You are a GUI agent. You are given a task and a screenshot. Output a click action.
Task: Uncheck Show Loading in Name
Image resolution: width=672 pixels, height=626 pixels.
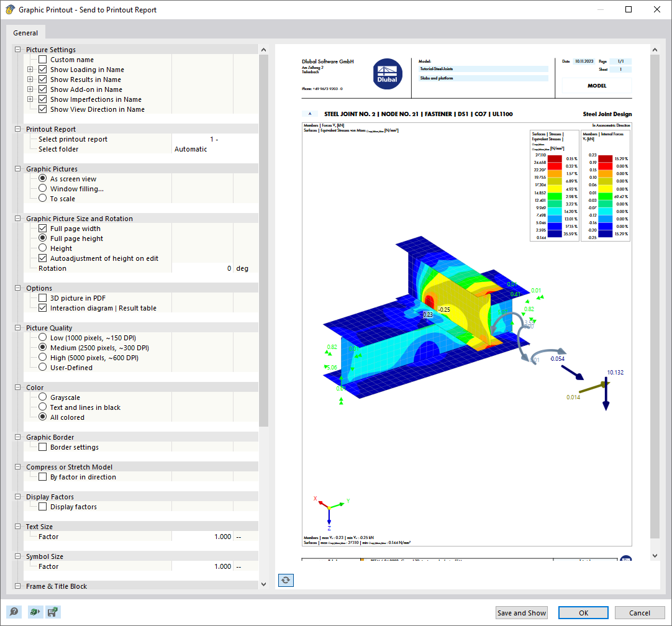pos(43,70)
